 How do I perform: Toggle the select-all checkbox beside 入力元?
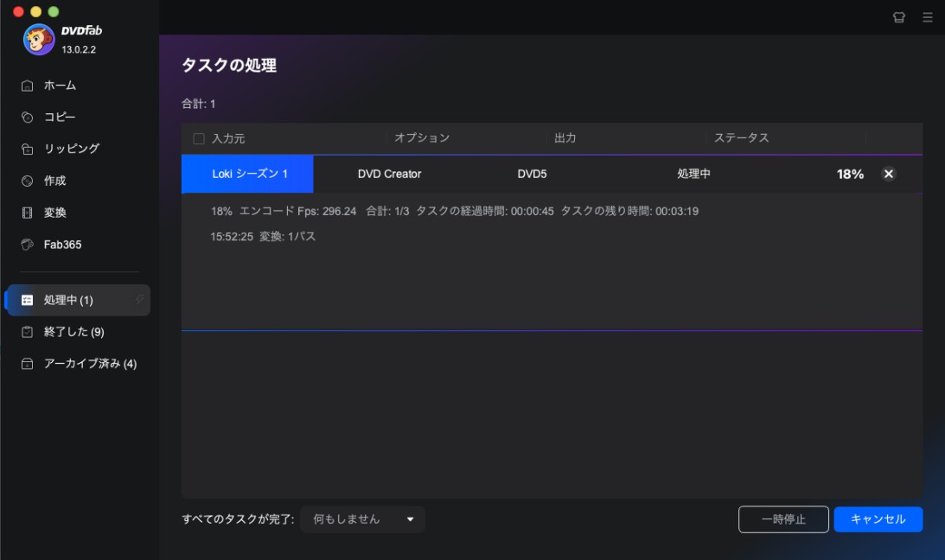click(199, 138)
